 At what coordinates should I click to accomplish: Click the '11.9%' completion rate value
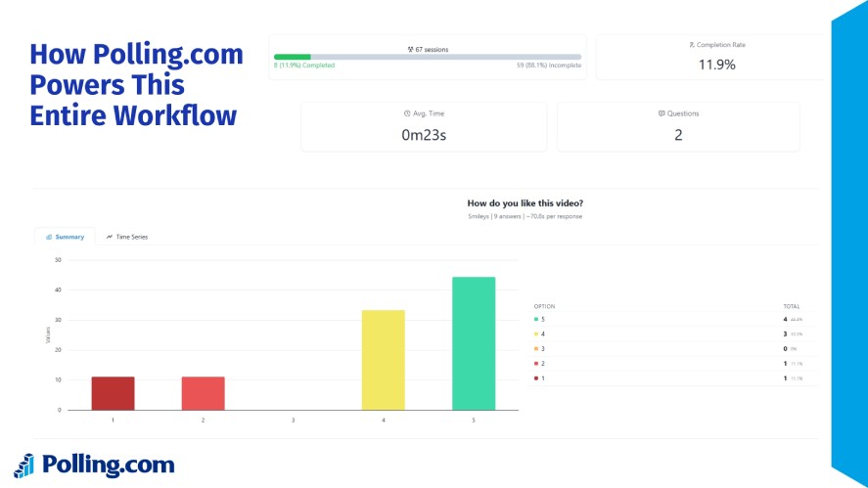(717, 65)
